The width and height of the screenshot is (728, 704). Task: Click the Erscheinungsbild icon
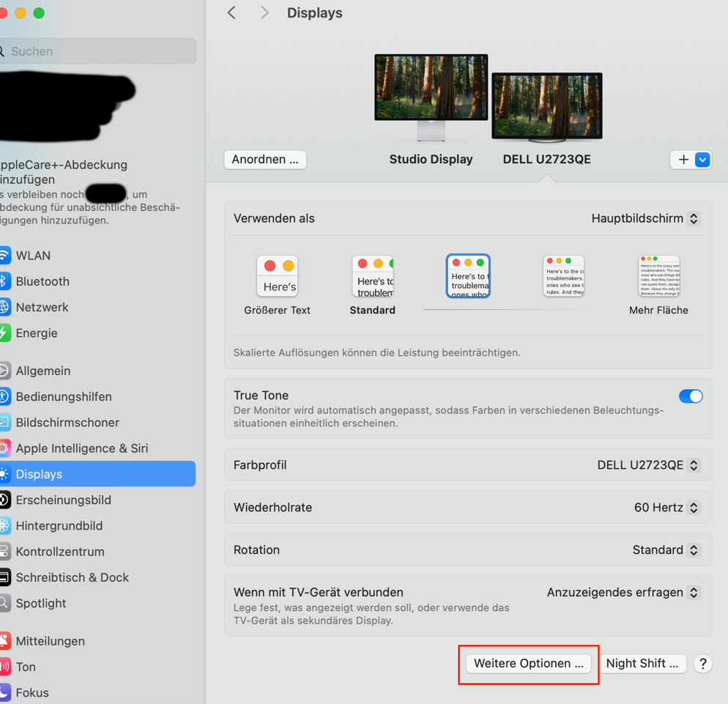[4, 500]
